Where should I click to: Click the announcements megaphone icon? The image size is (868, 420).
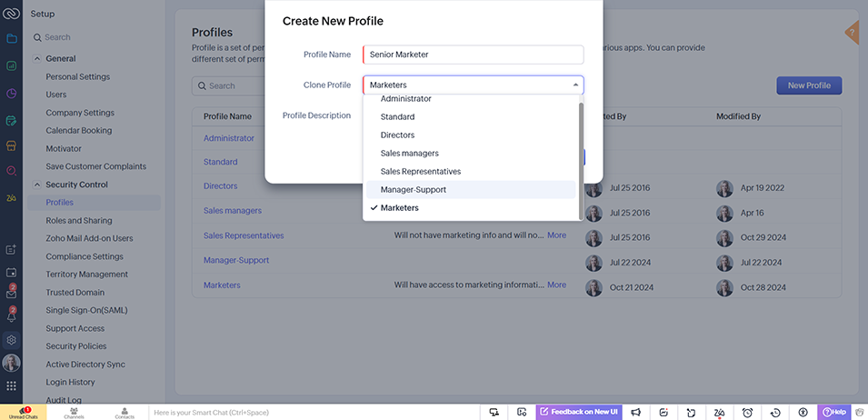(635, 412)
